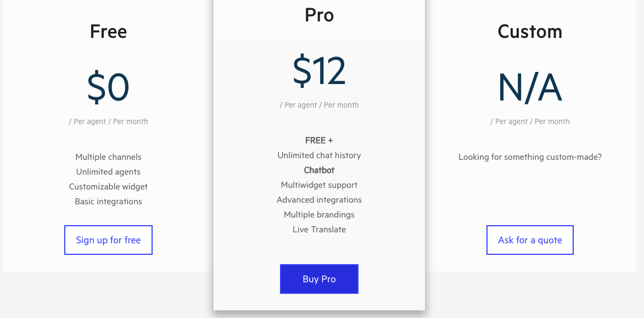Image resolution: width=644 pixels, height=318 pixels.
Task: Click the Pro plan title
Action: click(319, 15)
